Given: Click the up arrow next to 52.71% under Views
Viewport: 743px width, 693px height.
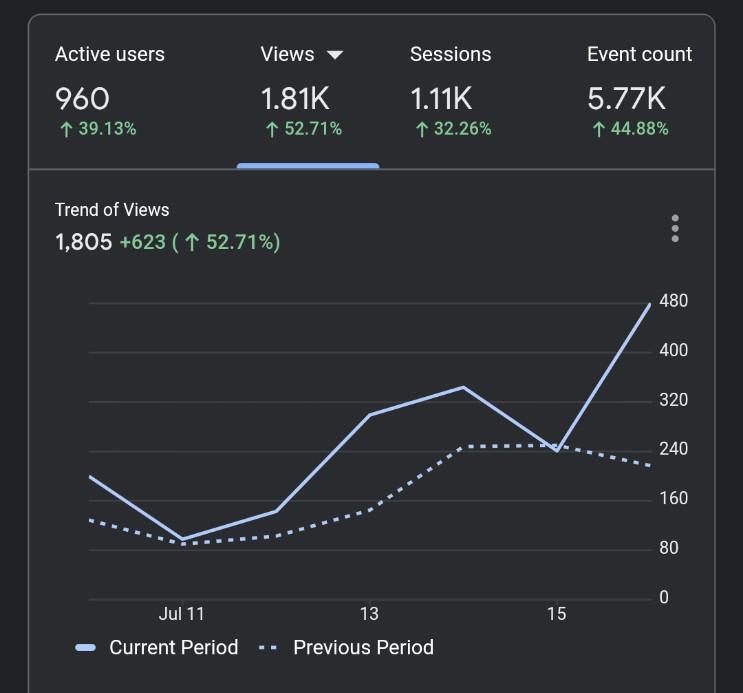Looking at the screenshot, I should point(272,129).
